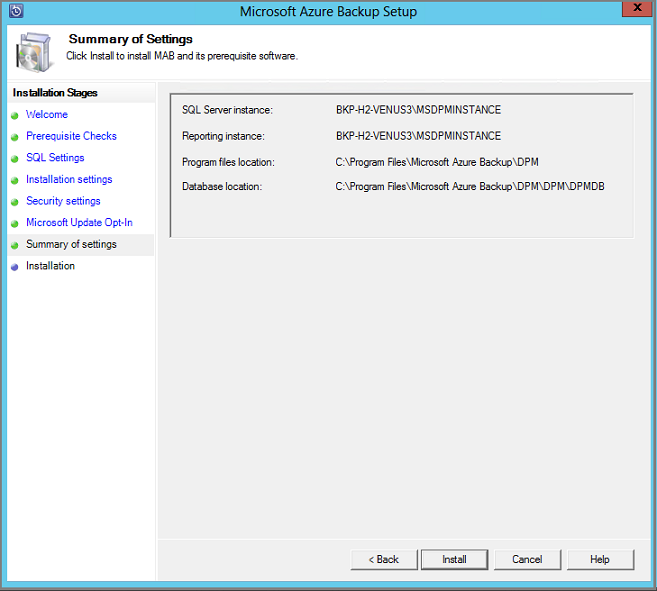Open SQL Settings stage
657x591 pixels.
(x=55, y=158)
